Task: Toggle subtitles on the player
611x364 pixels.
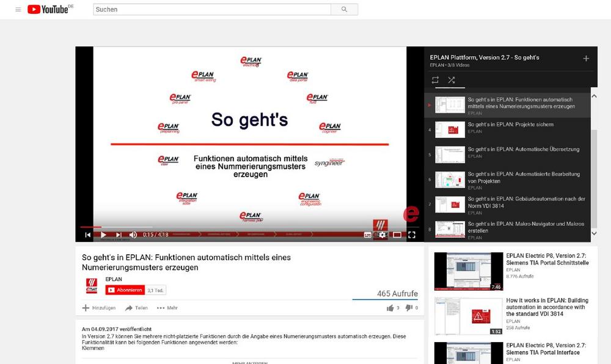Action: [367, 235]
